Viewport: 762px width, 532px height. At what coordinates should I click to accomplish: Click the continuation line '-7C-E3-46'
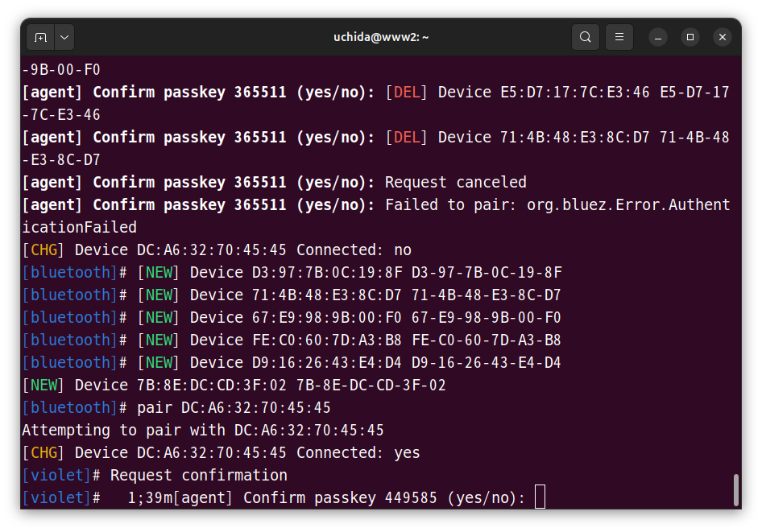[61, 115]
